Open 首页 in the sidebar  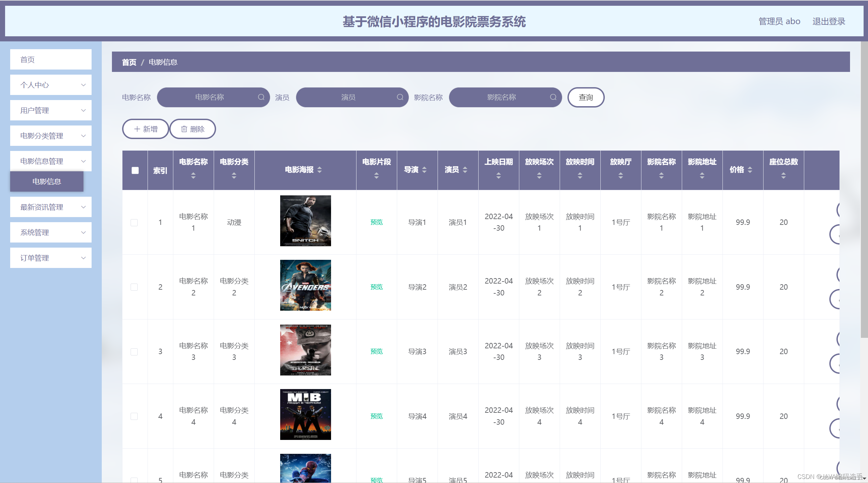point(51,59)
